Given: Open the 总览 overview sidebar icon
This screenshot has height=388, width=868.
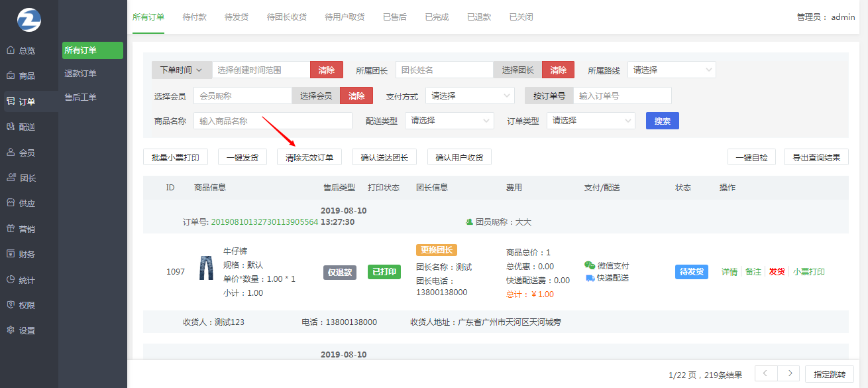Looking at the screenshot, I should coord(11,50).
